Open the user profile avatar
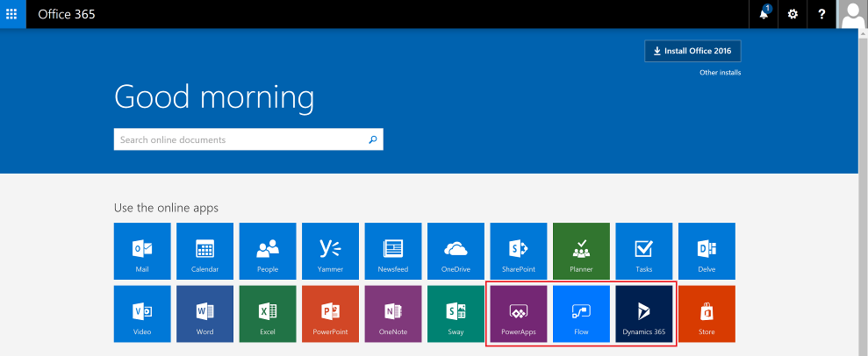The height and width of the screenshot is (356, 868). tap(852, 14)
